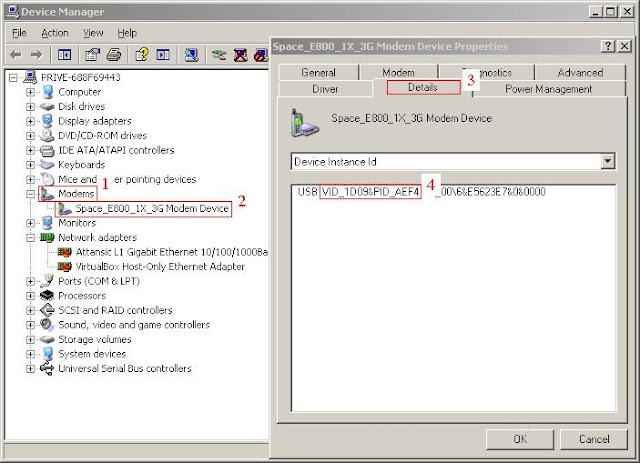Select the Ports (COM & LPT) label
This screenshot has width=640, height=463.
click(99, 281)
